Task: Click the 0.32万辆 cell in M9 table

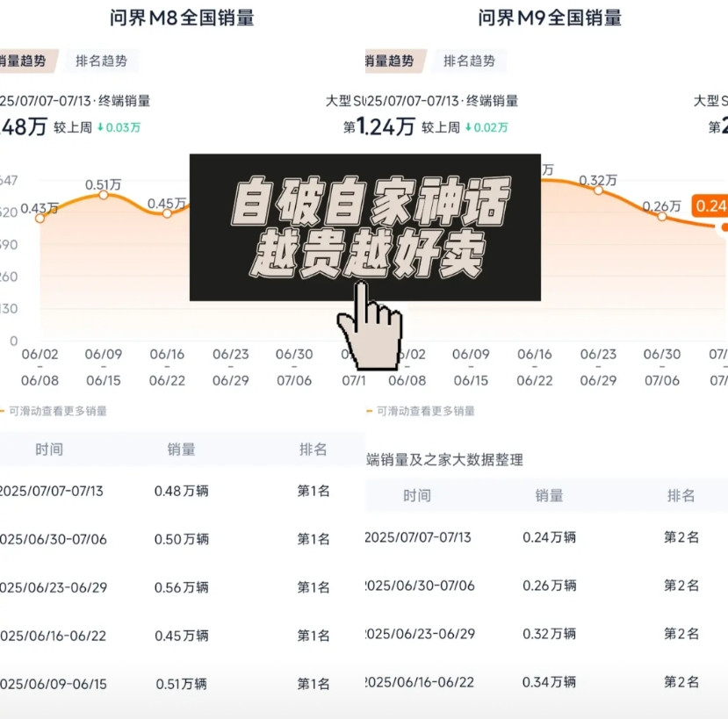Action: coord(549,634)
